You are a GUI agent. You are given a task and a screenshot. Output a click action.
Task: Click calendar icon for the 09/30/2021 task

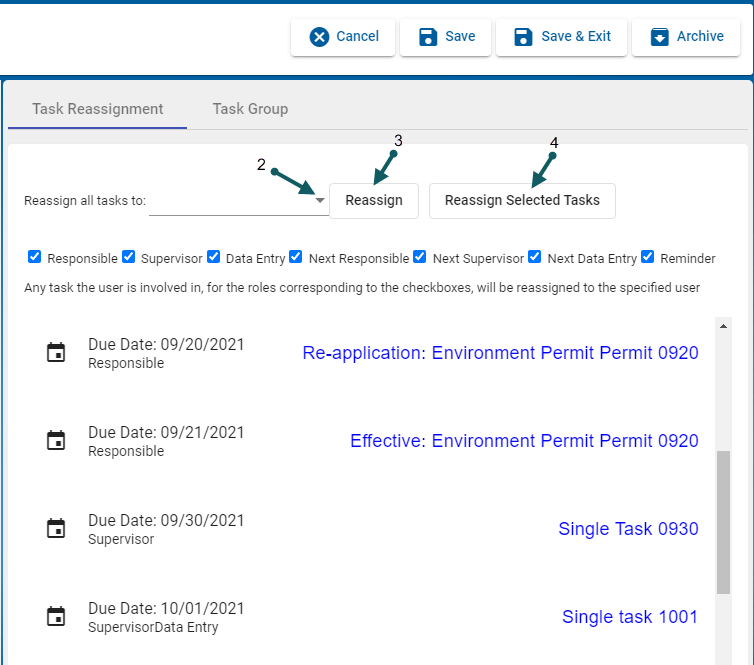57,529
